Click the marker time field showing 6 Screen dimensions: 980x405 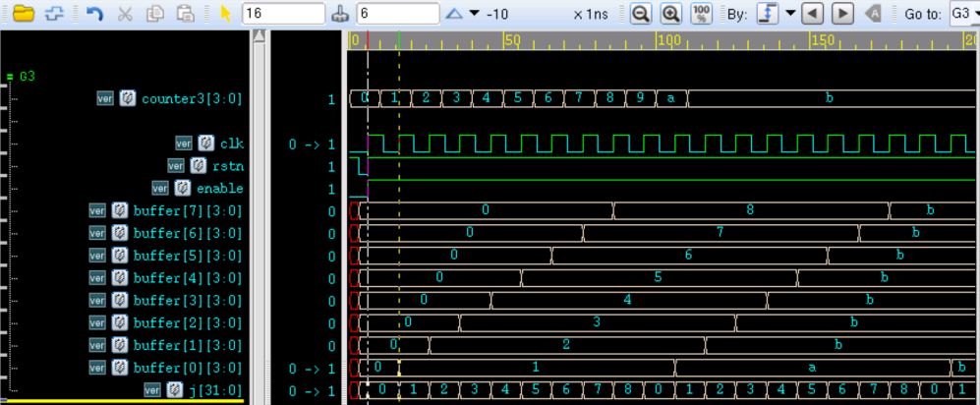[x=397, y=14]
